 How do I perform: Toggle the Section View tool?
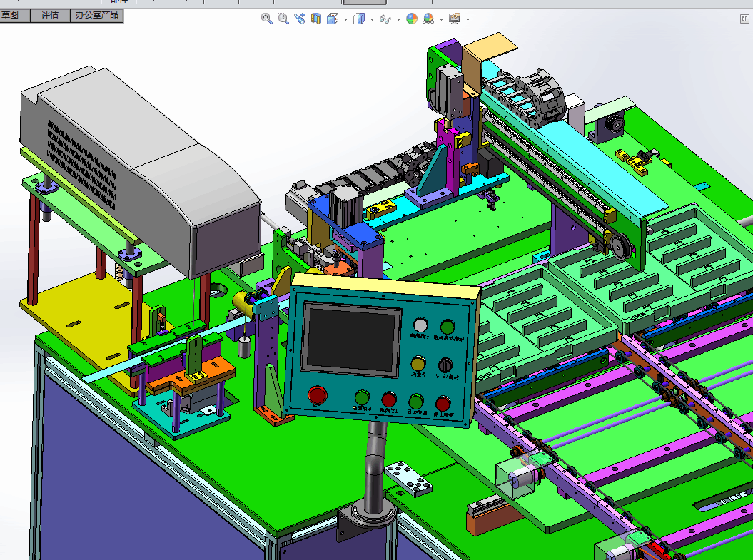coord(315,19)
